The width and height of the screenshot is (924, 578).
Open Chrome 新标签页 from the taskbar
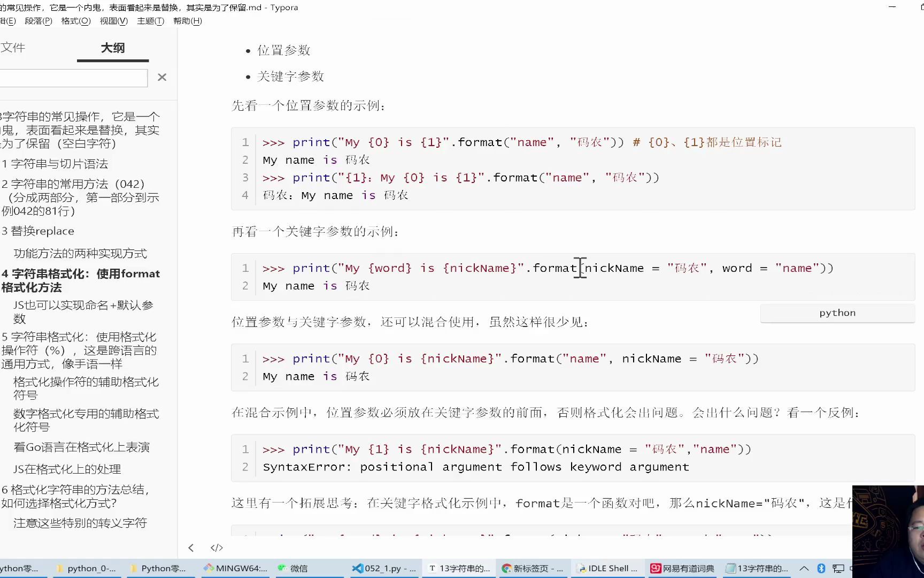(x=533, y=568)
